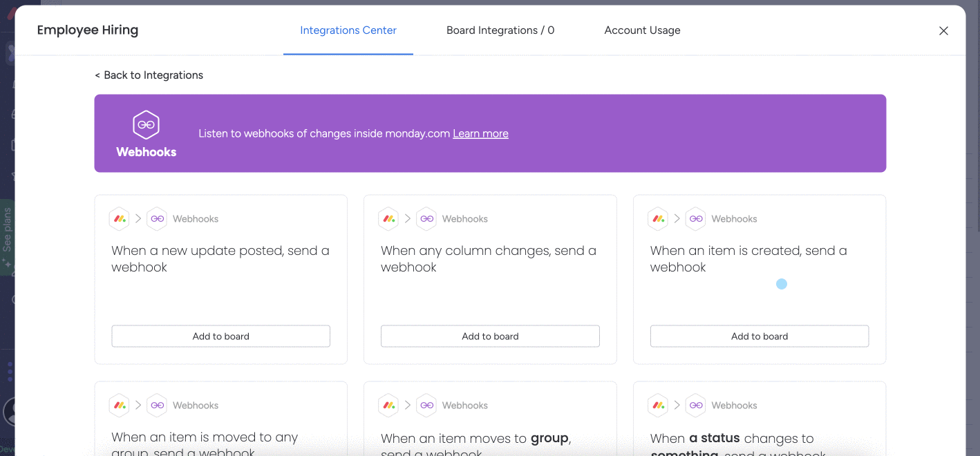
Task: Click webhooks icon on the 'any column changes' card
Action: 426,219
